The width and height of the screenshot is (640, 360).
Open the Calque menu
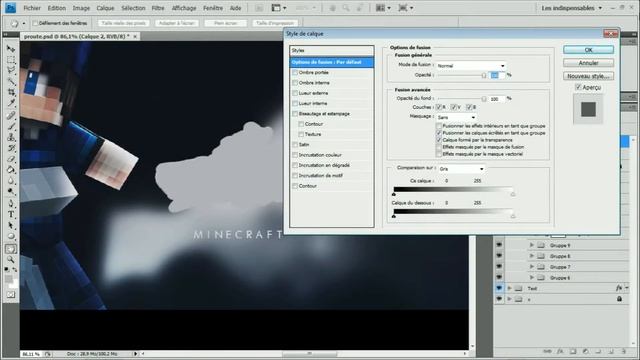tap(105, 8)
